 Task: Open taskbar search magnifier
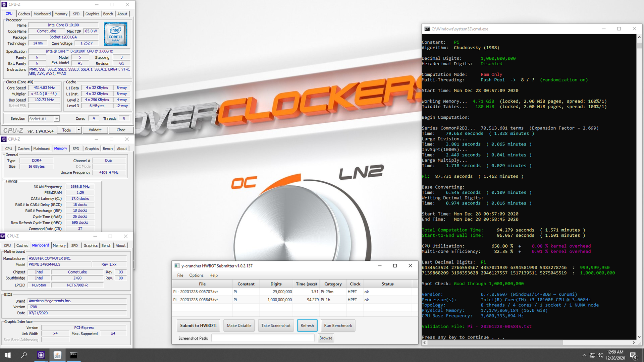pyautogui.click(x=24, y=355)
